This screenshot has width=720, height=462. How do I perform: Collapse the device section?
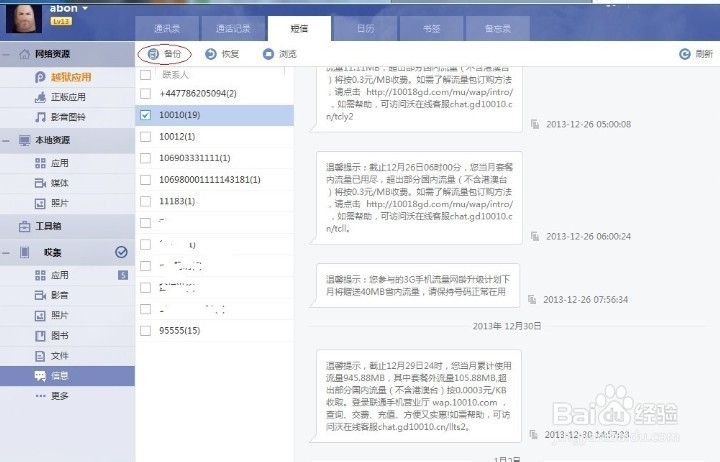[6, 253]
